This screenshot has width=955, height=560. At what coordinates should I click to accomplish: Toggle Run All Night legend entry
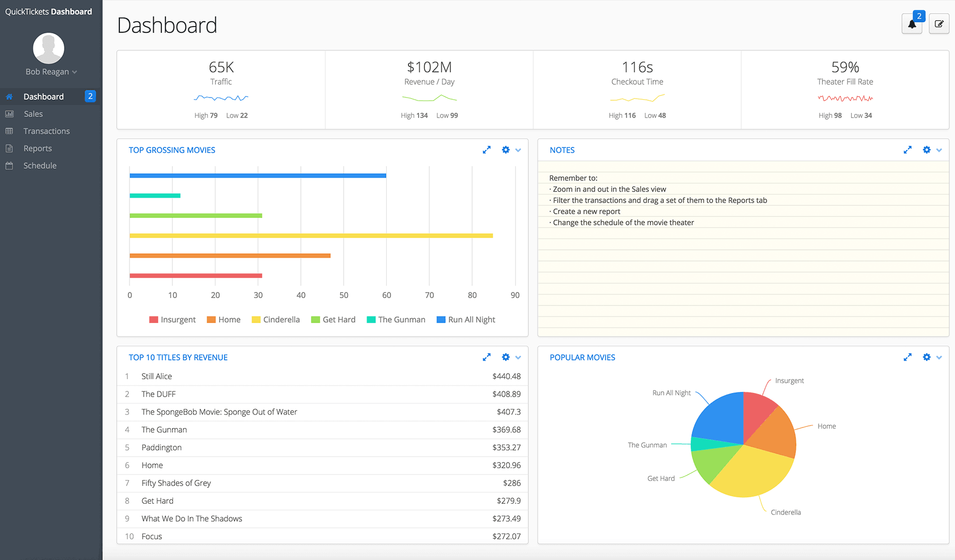click(465, 320)
